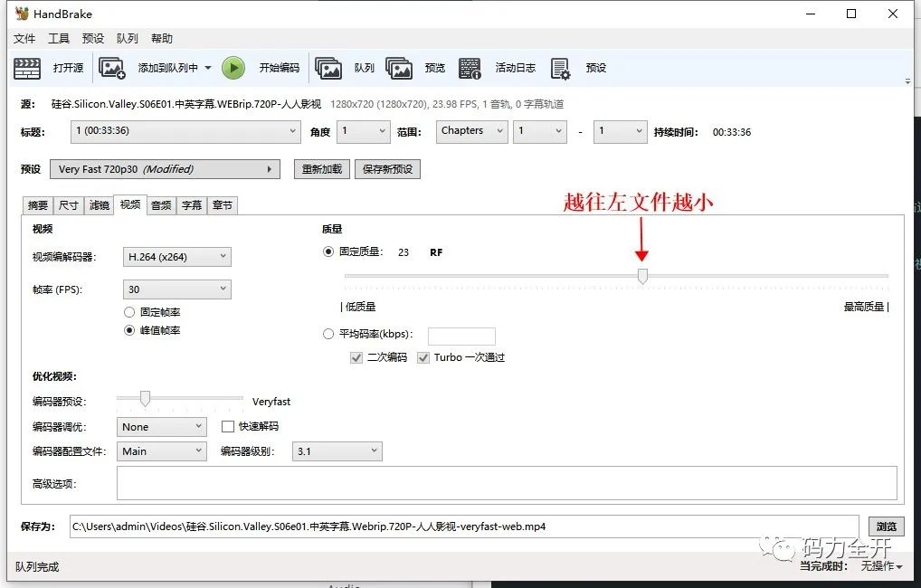Select the 平均码率(kbps) radio button

tap(328, 334)
